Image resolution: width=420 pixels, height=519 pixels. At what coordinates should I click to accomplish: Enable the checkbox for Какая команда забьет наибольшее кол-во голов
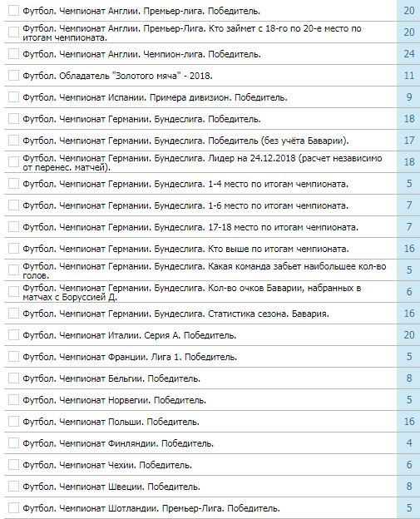(13, 270)
